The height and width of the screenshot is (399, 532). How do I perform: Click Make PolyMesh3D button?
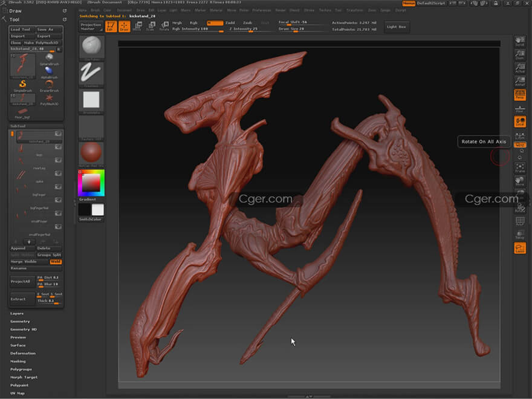[43, 43]
